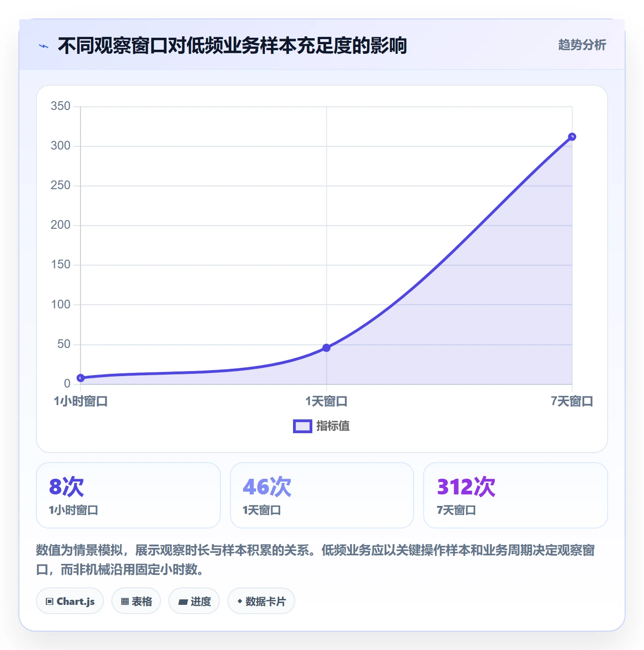Screen dimensions: 644x650
Task: Click the 100 y-axis tick label
Action: coord(60,304)
